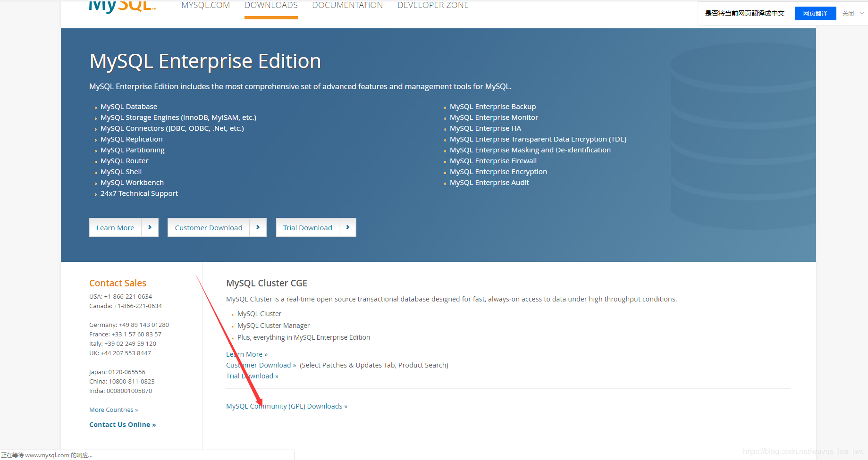Click MySQL Router list item
This screenshot has width=868, height=460.
tap(124, 161)
